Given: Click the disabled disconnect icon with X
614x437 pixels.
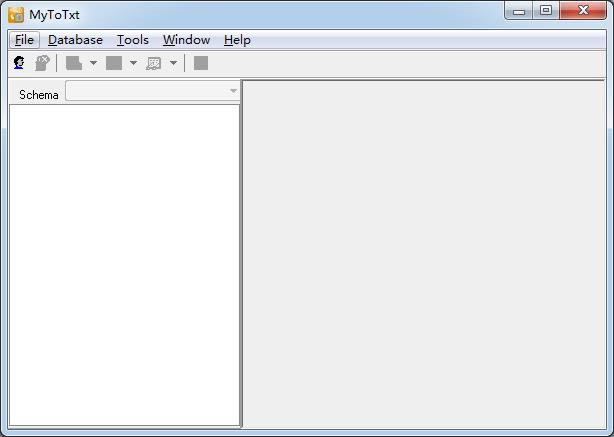Looking at the screenshot, I should (42, 63).
